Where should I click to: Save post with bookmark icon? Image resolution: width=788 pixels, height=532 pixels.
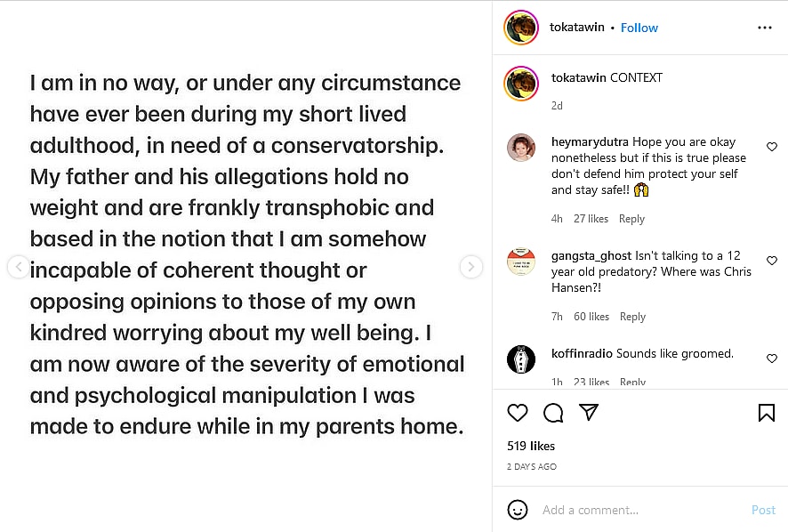pos(766,413)
